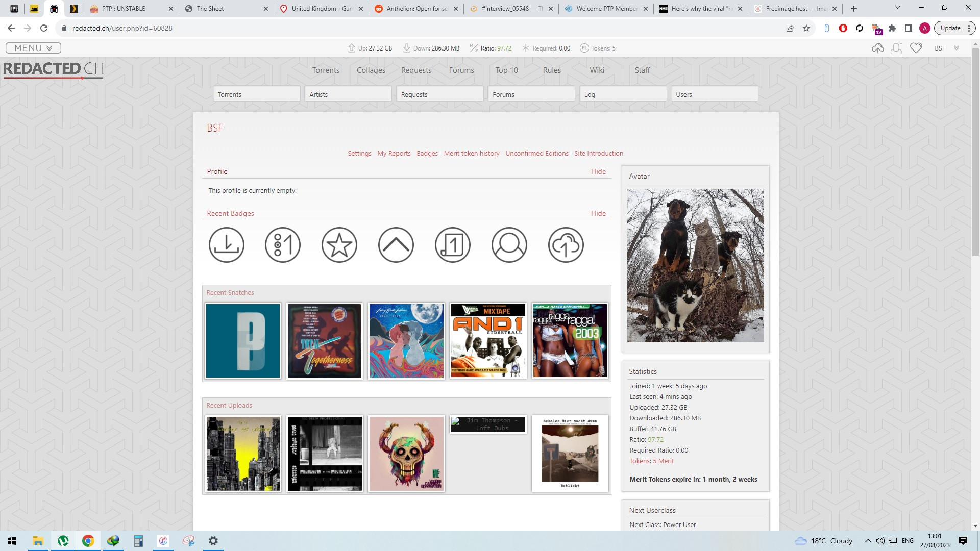This screenshot has width=980, height=551.
Task: Hide the Recent Badges section
Action: tap(598, 213)
